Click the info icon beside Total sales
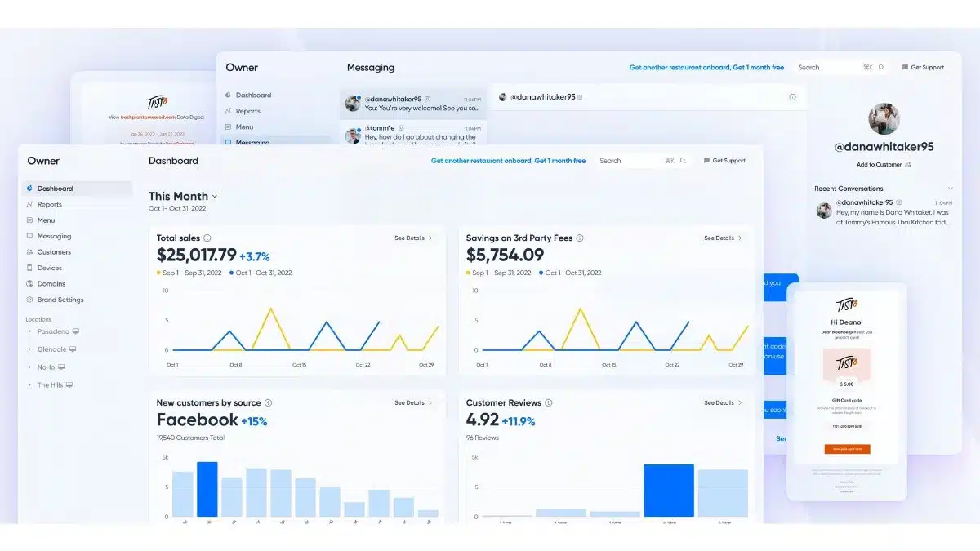This screenshot has width=980, height=551. pyautogui.click(x=207, y=238)
